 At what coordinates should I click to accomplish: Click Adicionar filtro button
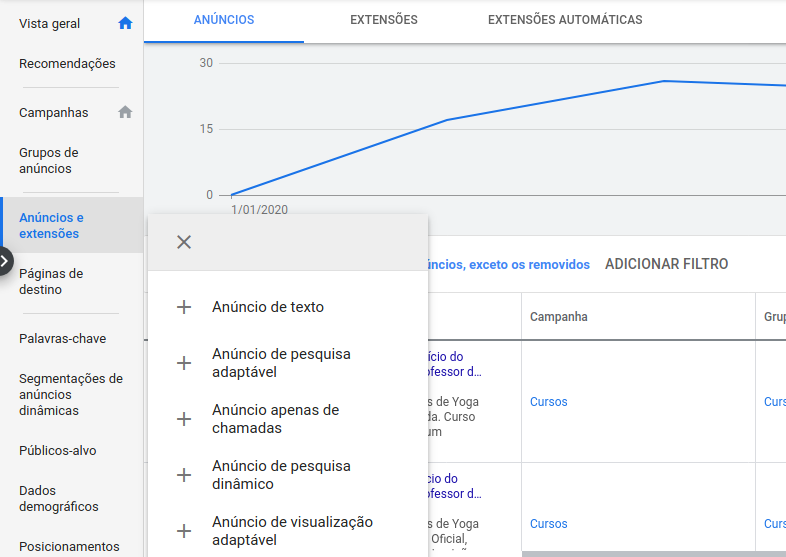tap(666, 264)
